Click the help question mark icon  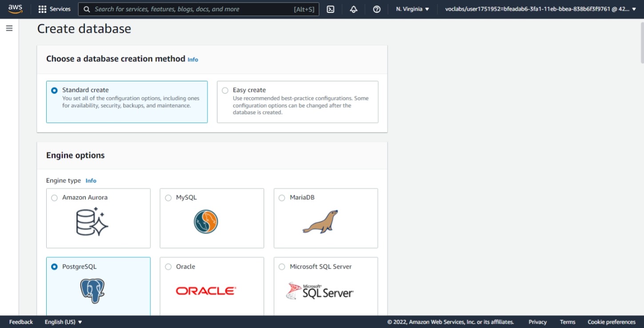(376, 9)
